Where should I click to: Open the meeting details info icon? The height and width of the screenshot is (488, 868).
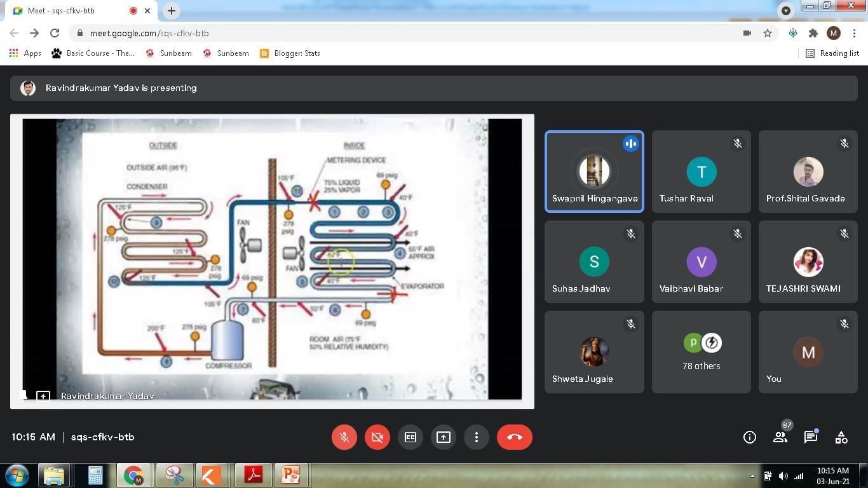point(750,437)
